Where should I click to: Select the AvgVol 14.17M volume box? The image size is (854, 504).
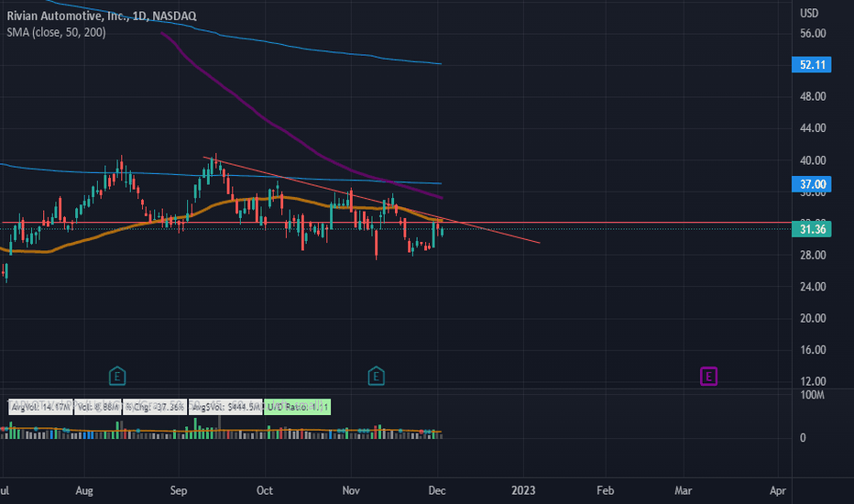(x=40, y=407)
